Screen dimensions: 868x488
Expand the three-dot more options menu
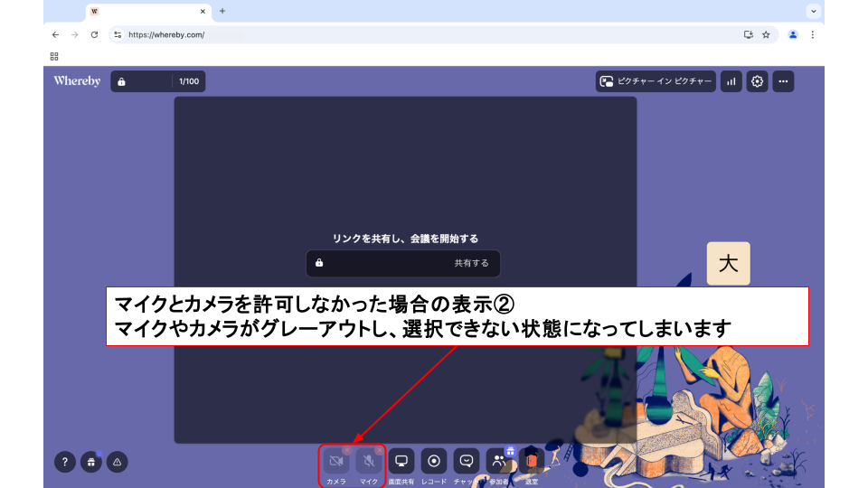(783, 81)
